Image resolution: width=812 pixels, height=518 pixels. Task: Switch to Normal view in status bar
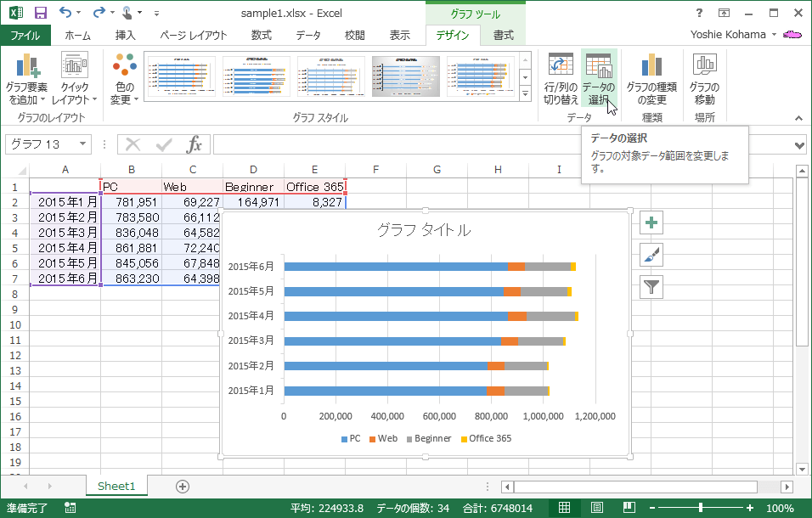tap(565, 508)
